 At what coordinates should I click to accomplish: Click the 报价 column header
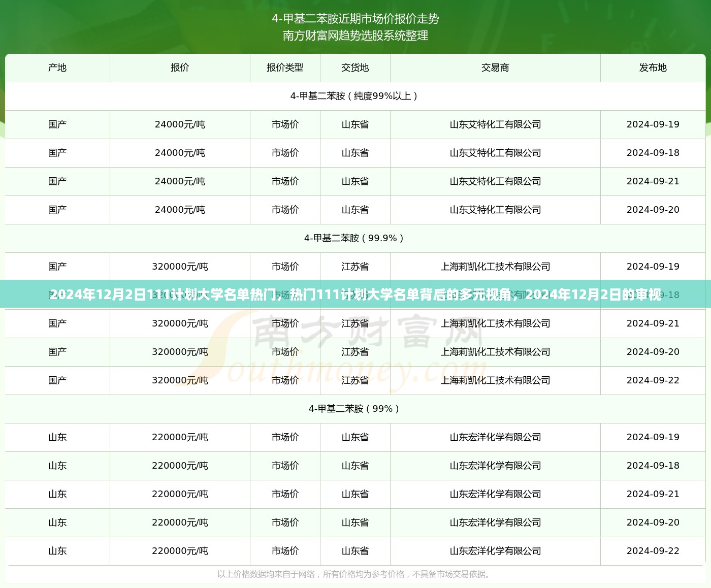[x=180, y=68]
